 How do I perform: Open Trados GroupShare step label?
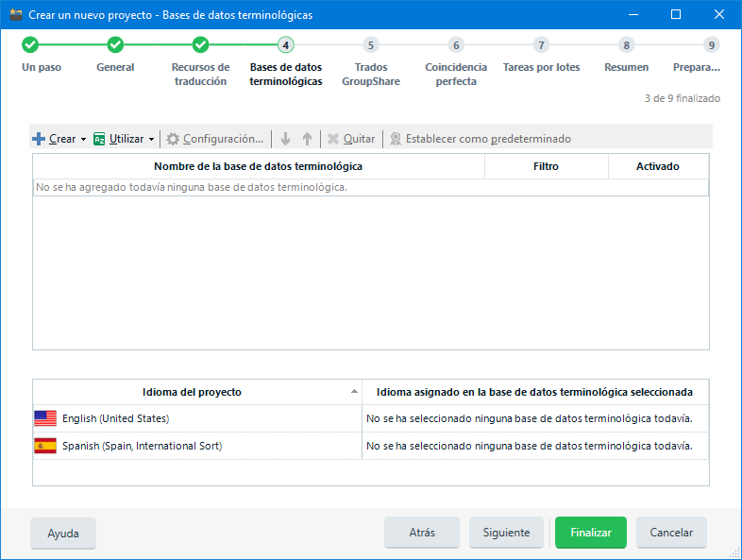(x=371, y=75)
